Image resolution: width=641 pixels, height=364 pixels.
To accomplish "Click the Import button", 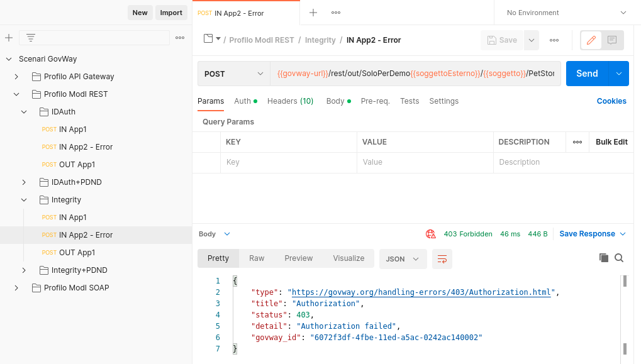I will click(x=171, y=13).
